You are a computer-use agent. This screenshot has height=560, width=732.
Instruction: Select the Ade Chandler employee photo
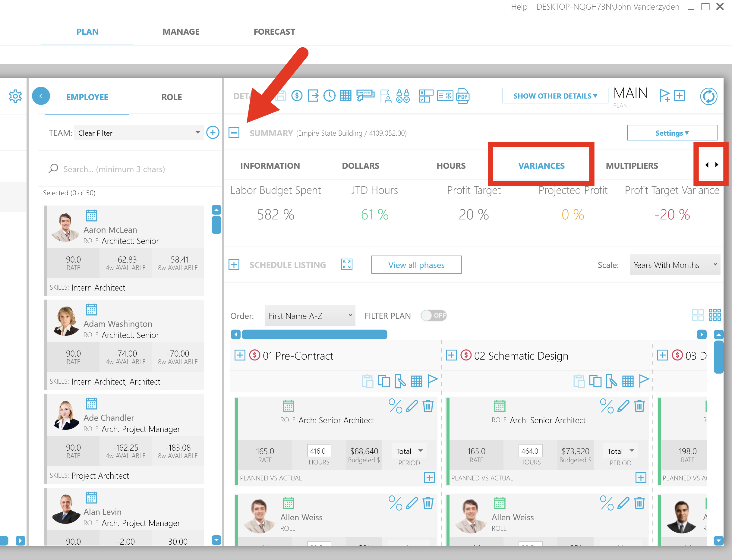click(66, 415)
